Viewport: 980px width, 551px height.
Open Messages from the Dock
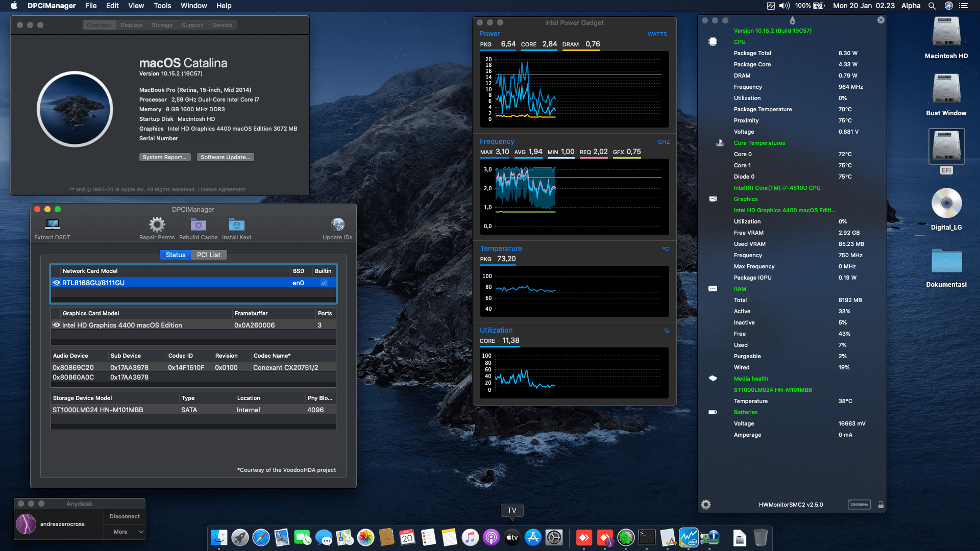324,537
